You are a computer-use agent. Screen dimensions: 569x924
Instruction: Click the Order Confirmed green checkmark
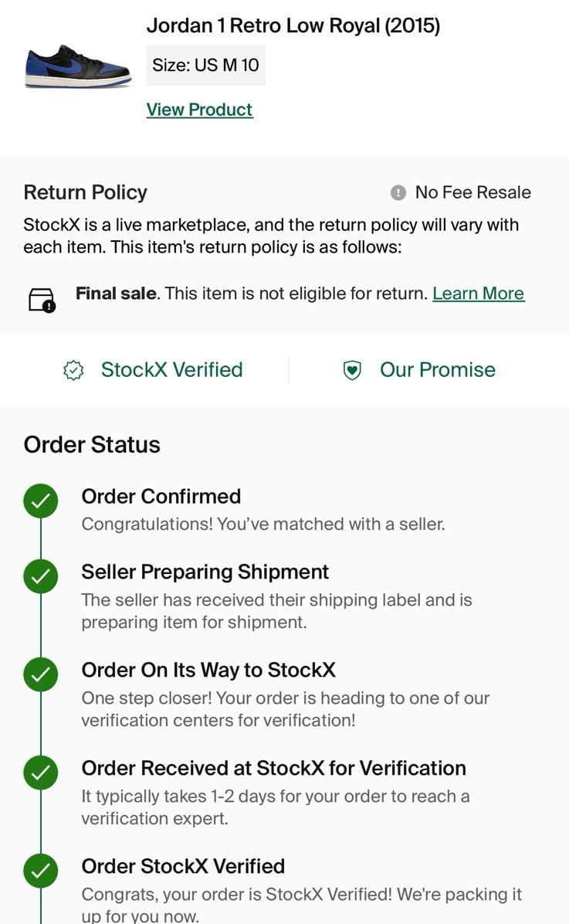[41, 501]
